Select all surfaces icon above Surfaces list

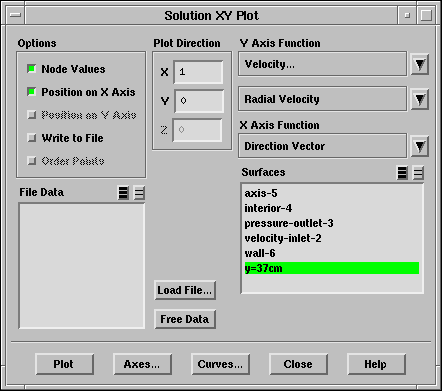402,173
